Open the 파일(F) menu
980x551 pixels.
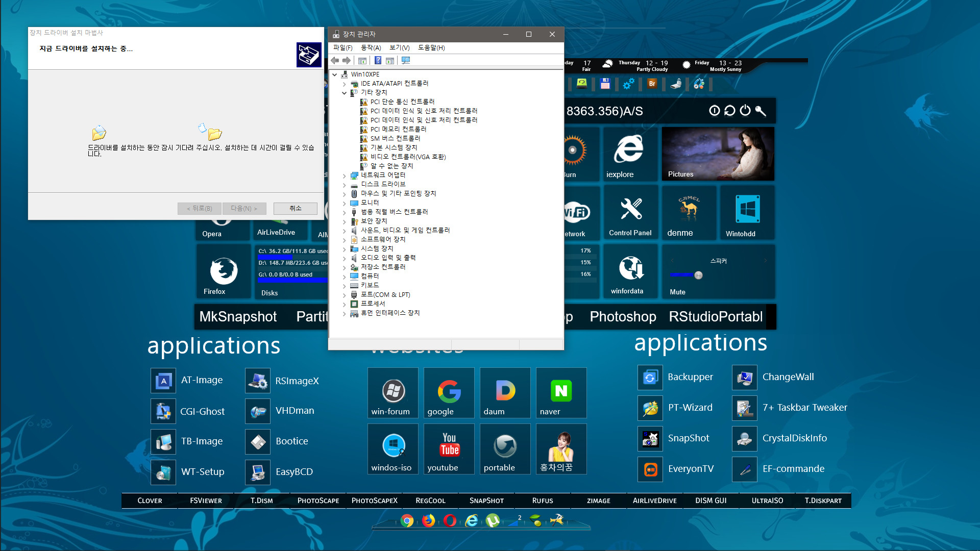342,48
